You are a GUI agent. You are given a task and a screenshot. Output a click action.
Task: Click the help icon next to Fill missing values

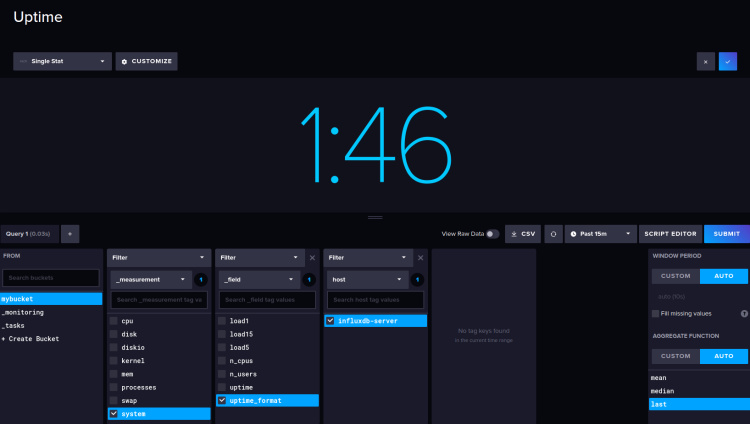pyautogui.click(x=744, y=313)
